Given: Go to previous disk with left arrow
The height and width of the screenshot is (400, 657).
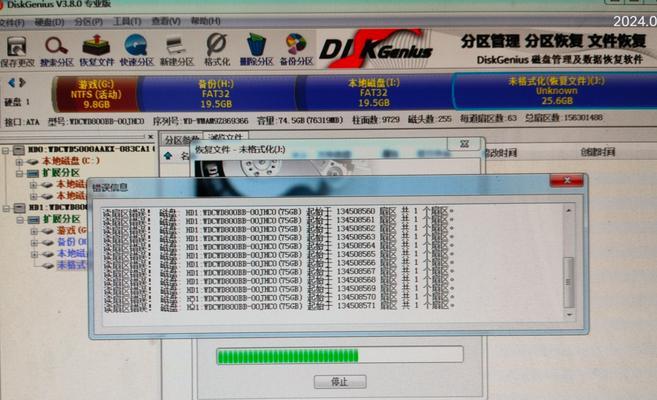Looking at the screenshot, I should pyautogui.click(x=11, y=83).
